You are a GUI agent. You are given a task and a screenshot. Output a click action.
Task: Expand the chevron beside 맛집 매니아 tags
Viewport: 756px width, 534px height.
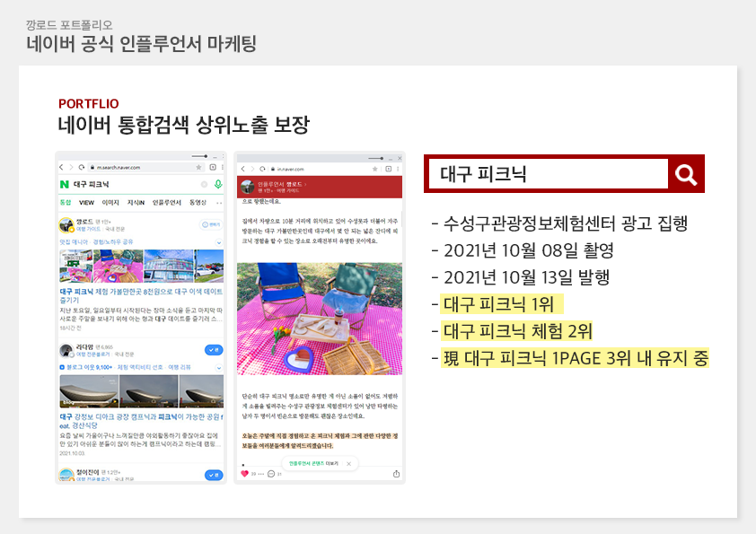pyautogui.click(x=217, y=241)
